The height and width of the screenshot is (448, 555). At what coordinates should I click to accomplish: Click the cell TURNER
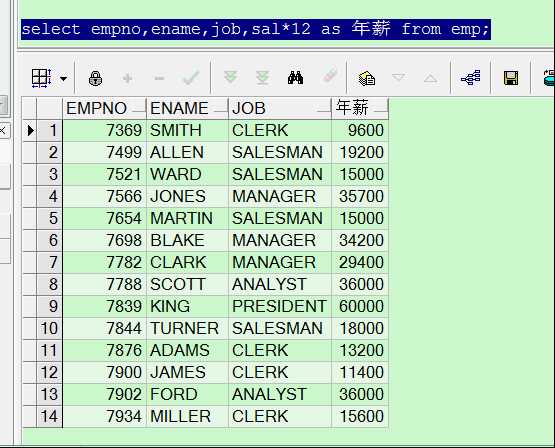click(187, 328)
